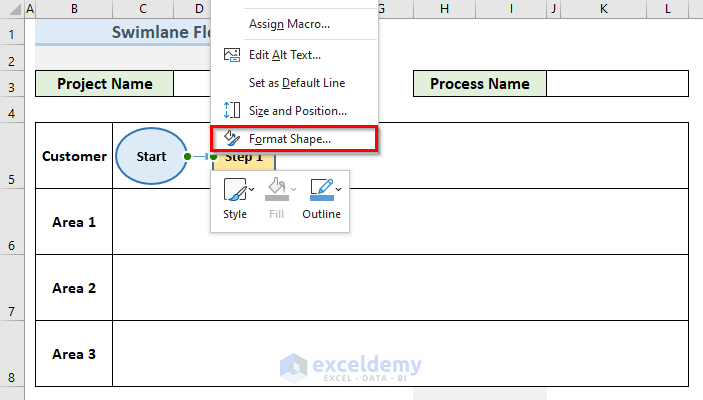The width and height of the screenshot is (703, 400).
Task: Click the Format Shape paint bucket icon
Action: click(231, 138)
